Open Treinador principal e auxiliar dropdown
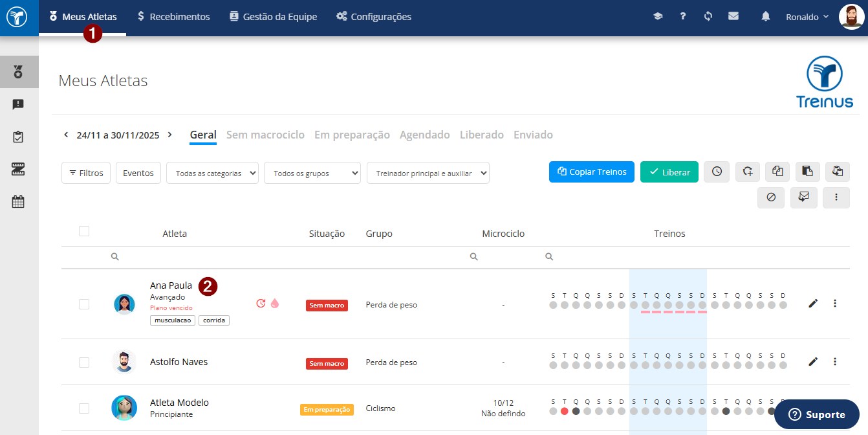Screen dimensions: 868x435 (x=428, y=173)
